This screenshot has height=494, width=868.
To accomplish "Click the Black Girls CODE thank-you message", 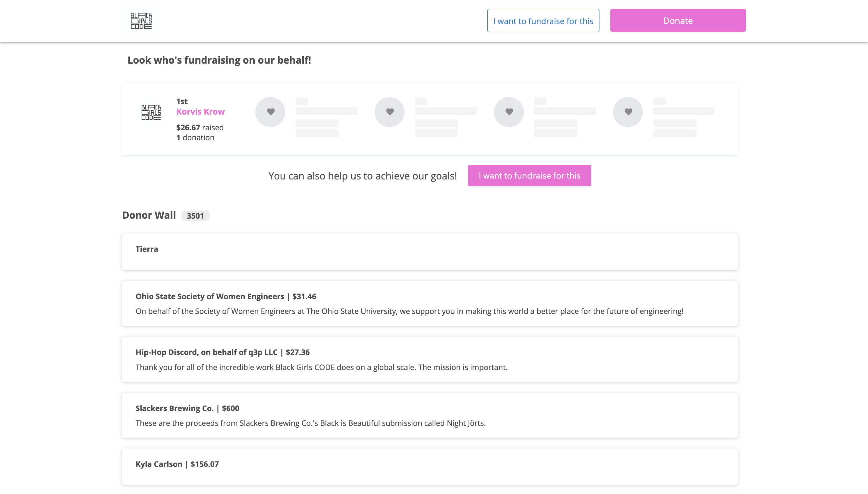I will pos(321,367).
